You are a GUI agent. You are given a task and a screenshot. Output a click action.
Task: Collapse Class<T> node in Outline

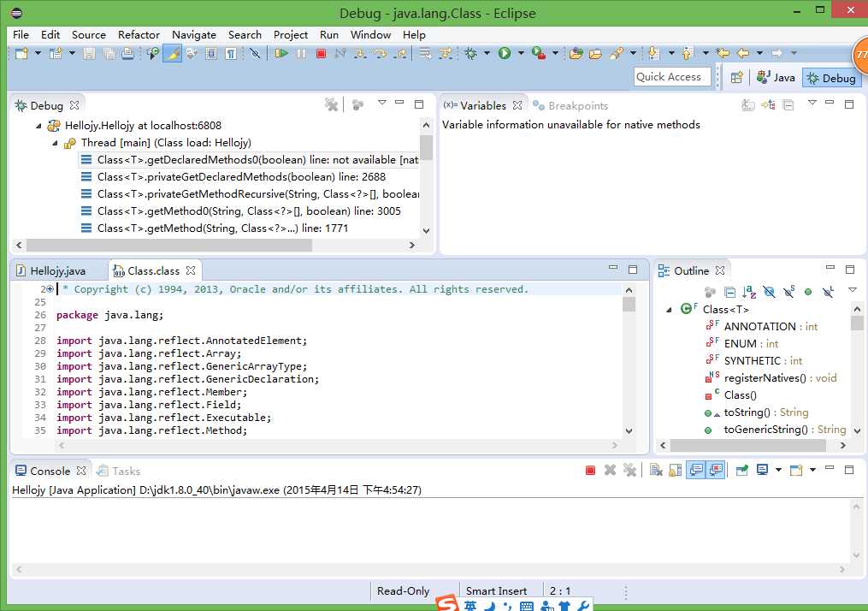click(669, 311)
